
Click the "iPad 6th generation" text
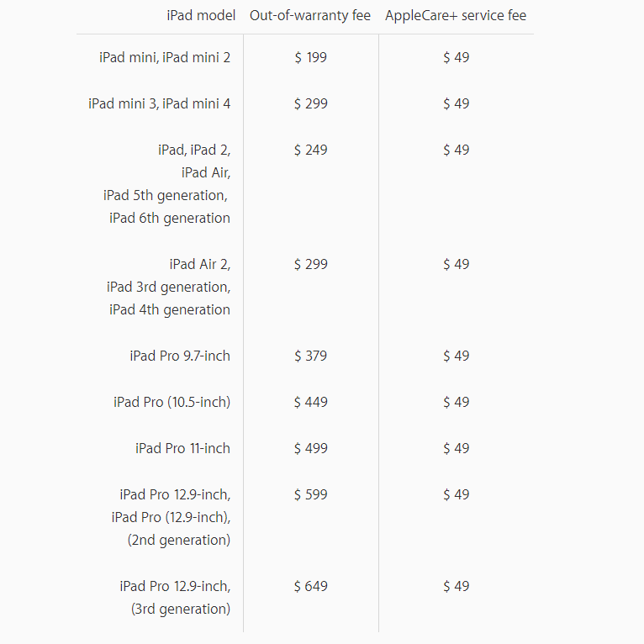click(169, 218)
